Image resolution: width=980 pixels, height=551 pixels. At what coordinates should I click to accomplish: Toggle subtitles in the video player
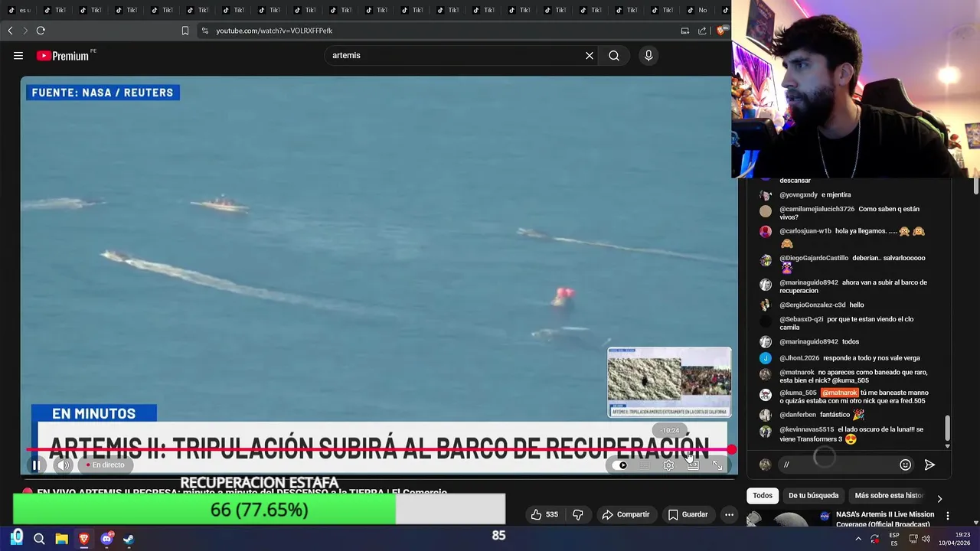[x=645, y=465]
